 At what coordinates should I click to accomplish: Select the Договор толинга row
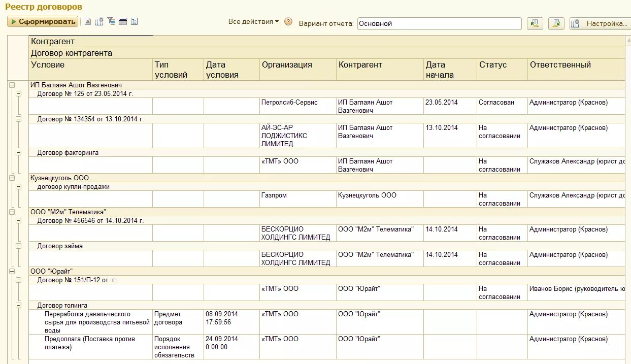click(327, 305)
